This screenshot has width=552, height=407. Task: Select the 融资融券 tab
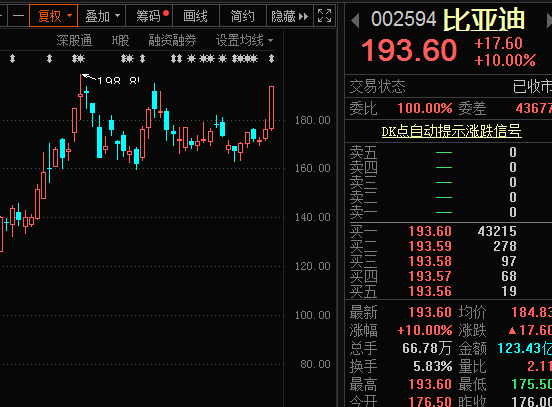point(172,40)
